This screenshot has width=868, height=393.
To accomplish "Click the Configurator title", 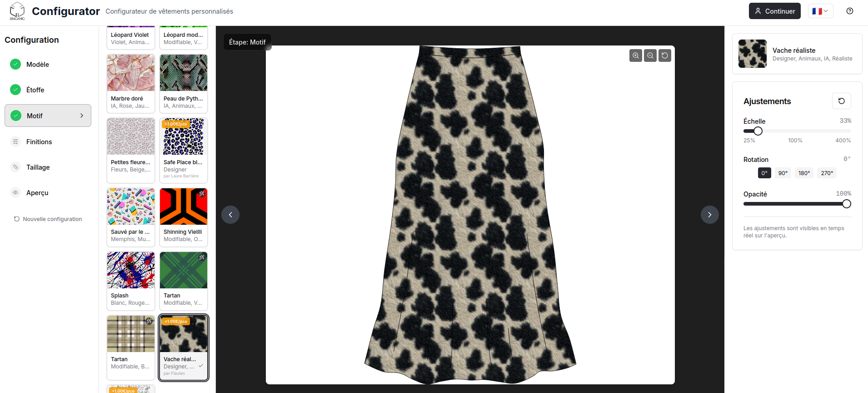I will click(66, 11).
